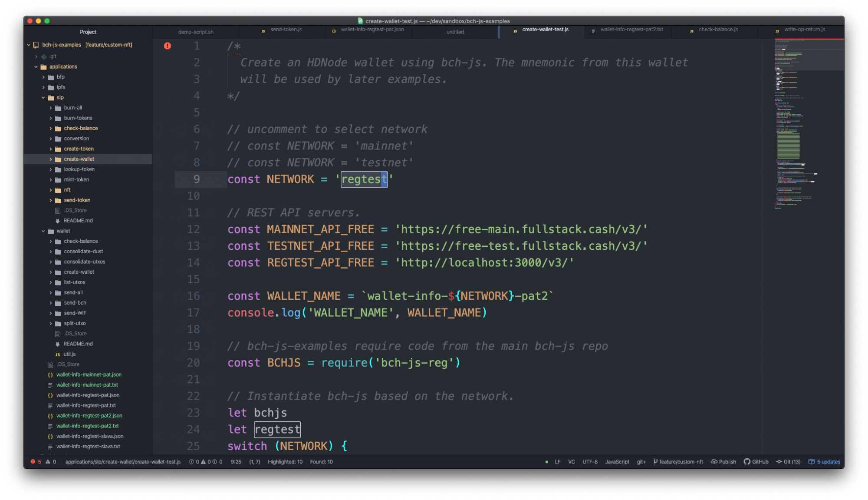Click the git folder icon in project tree
This screenshot has width=868, height=500.
coord(44,56)
